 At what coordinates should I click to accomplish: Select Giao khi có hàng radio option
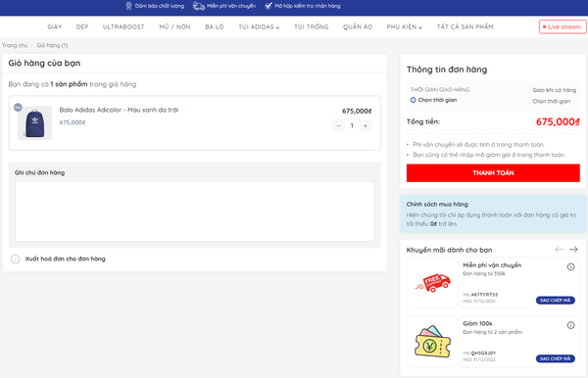click(527, 90)
